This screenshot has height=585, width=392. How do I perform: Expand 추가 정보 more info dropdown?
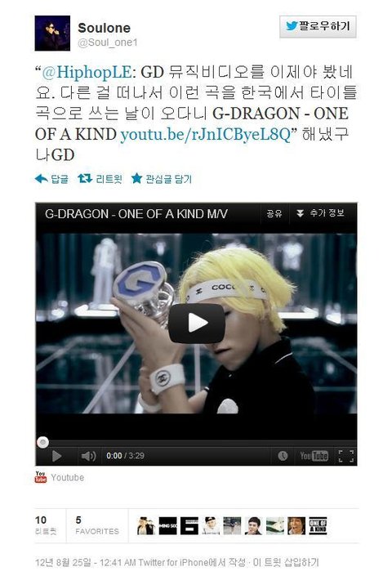coord(320,213)
